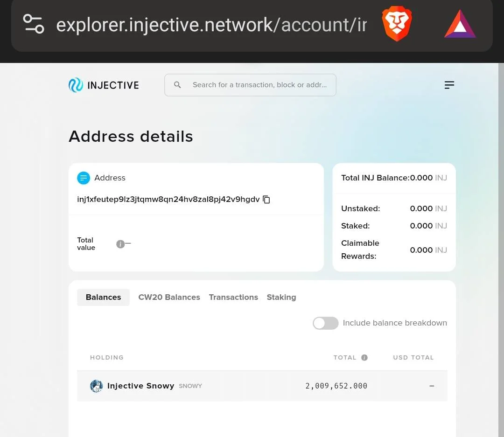Click the Injective Snowy token avatar
The height and width of the screenshot is (437, 504).
pos(97,386)
